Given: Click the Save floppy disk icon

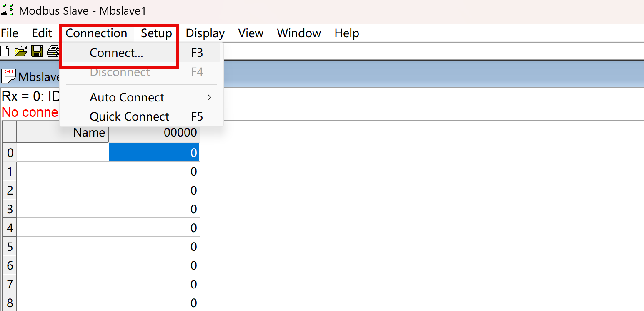Looking at the screenshot, I should pos(37,51).
